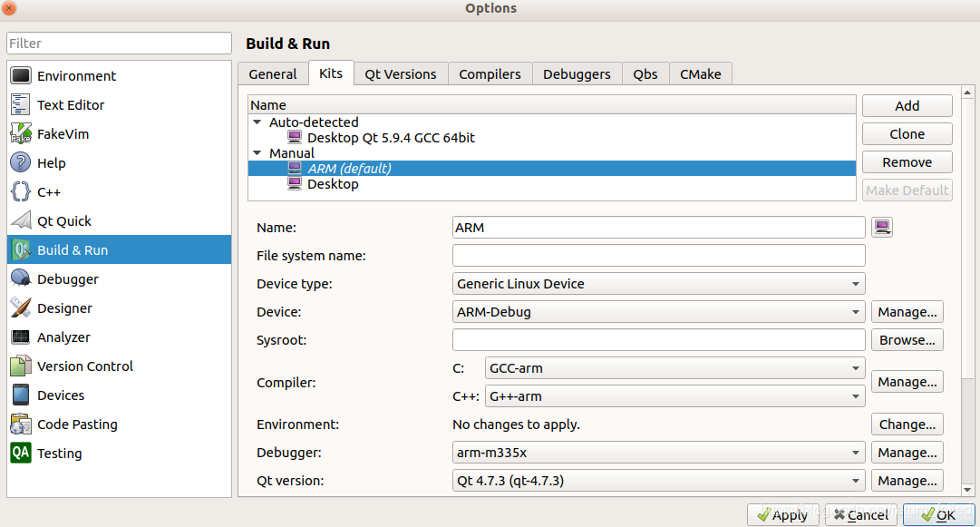Select the Build & Run category
The height and width of the screenshot is (527, 980).
119,250
